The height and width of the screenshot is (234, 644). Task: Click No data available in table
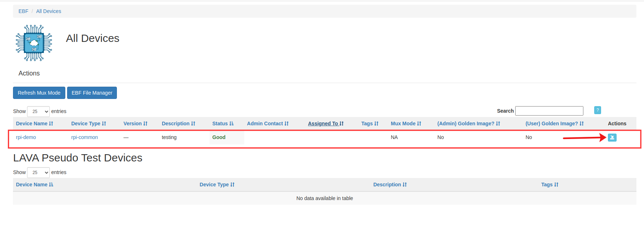[x=325, y=198]
